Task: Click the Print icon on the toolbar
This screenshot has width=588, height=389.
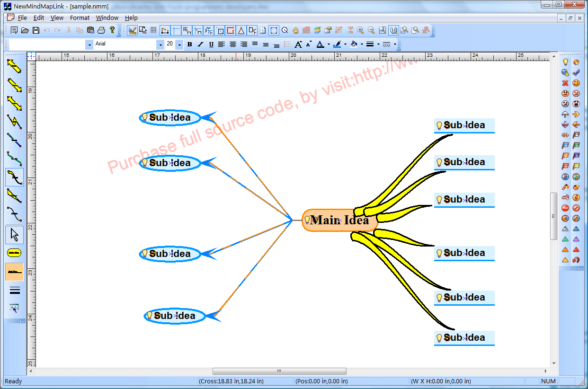Action: [101, 30]
